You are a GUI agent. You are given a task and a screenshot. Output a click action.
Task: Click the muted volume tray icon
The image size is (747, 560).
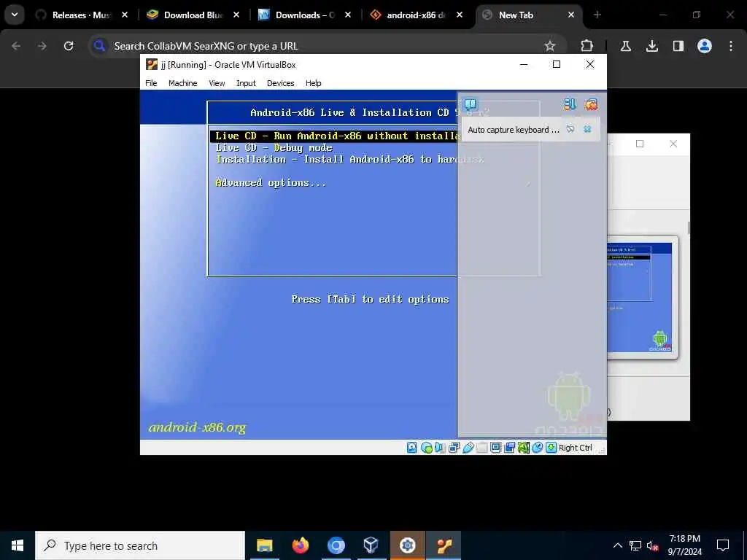[652, 545]
